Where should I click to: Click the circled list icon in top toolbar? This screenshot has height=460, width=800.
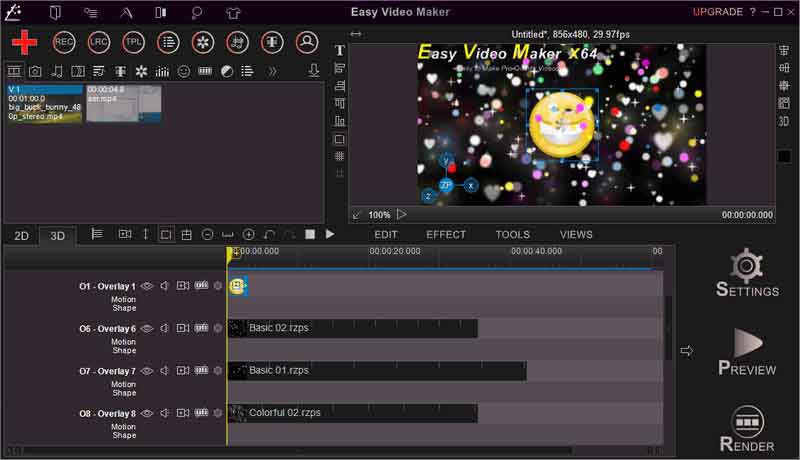click(x=168, y=42)
